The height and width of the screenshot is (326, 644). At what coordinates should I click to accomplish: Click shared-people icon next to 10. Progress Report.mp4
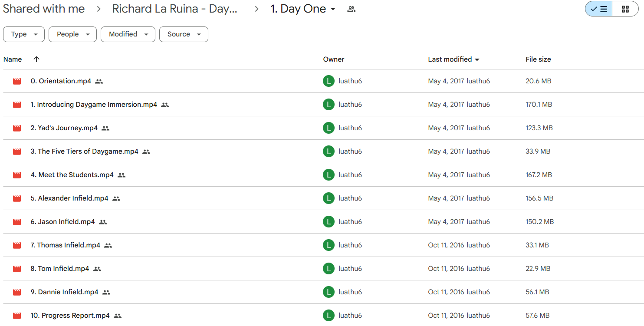[x=118, y=316]
